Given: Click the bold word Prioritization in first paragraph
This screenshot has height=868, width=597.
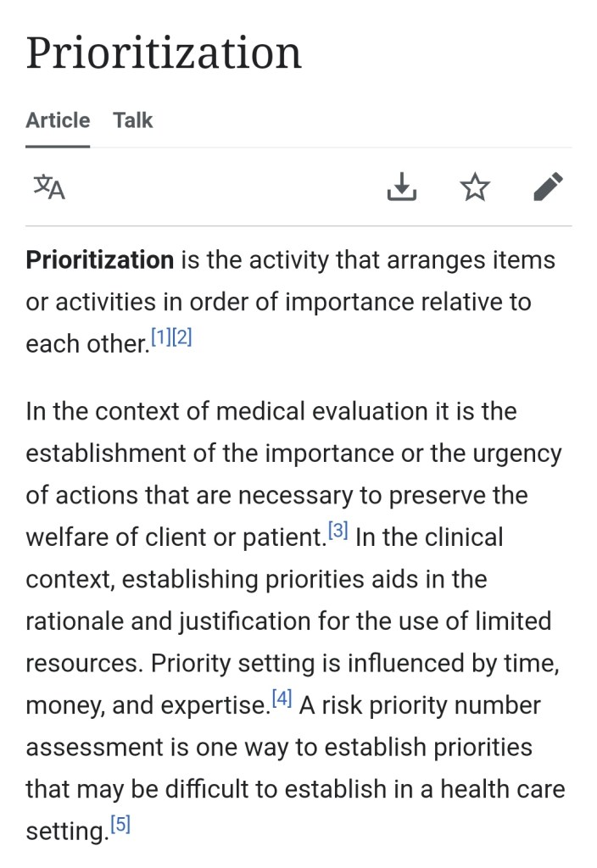Looking at the screenshot, I should coord(100,259).
